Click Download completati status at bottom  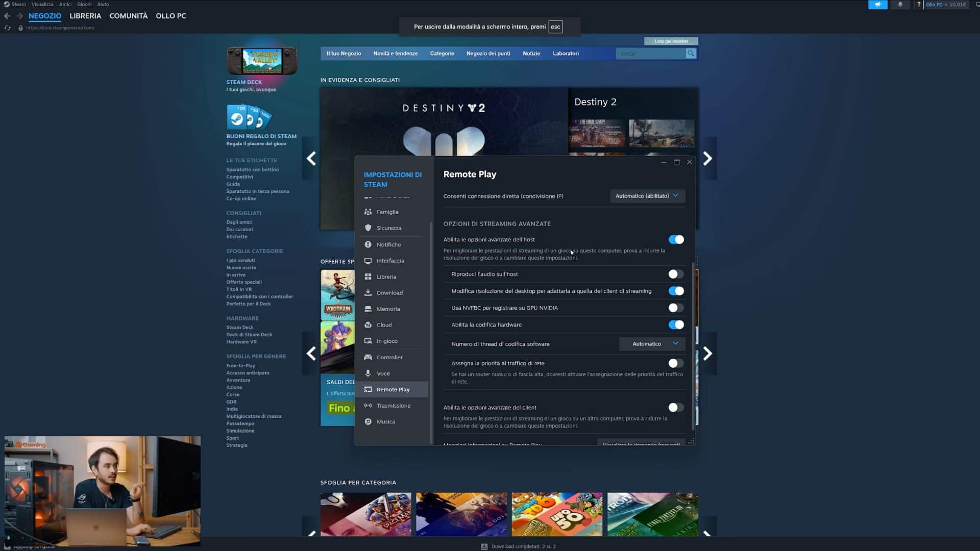pyautogui.click(x=519, y=546)
